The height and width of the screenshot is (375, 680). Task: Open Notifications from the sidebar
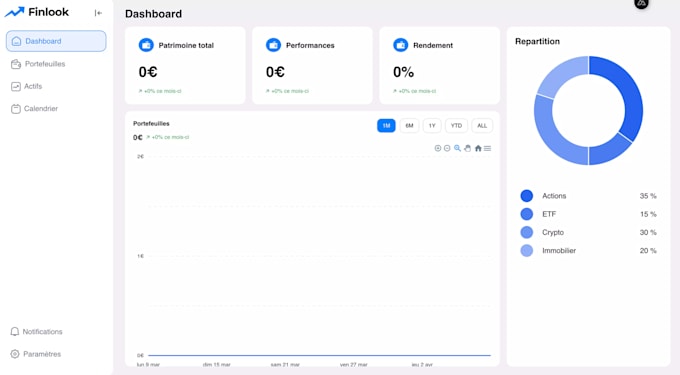tap(36, 332)
